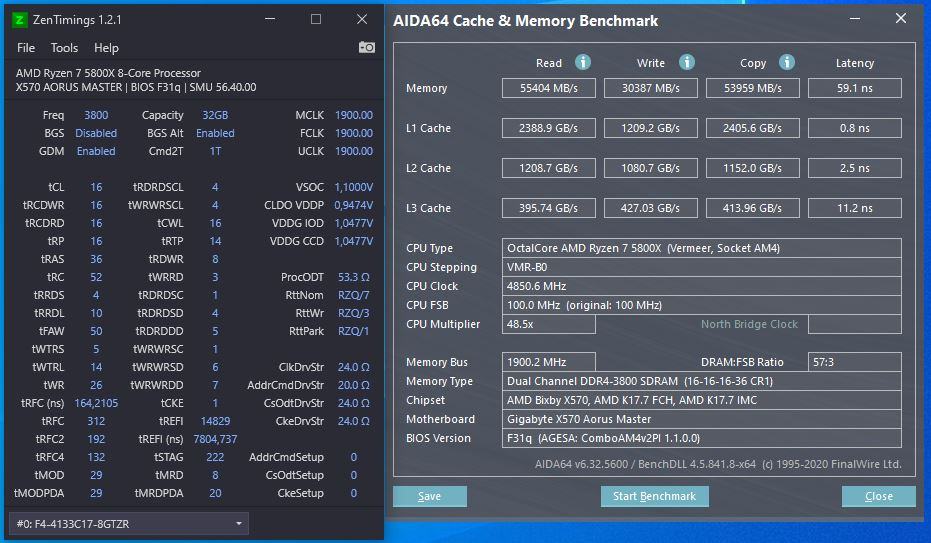Select L2 Cache Read value 1208.7 GB/s
The width and height of the screenshot is (931, 543).
(549, 168)
